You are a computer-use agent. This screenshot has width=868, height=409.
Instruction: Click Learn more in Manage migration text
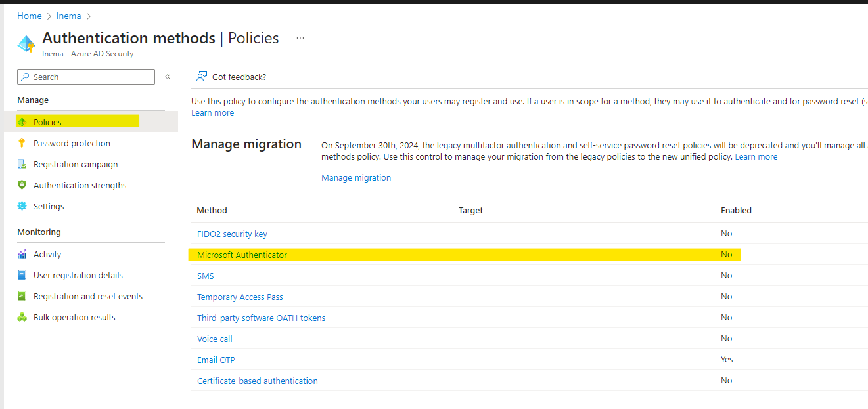pyautogui.click(x=756, y=156)
